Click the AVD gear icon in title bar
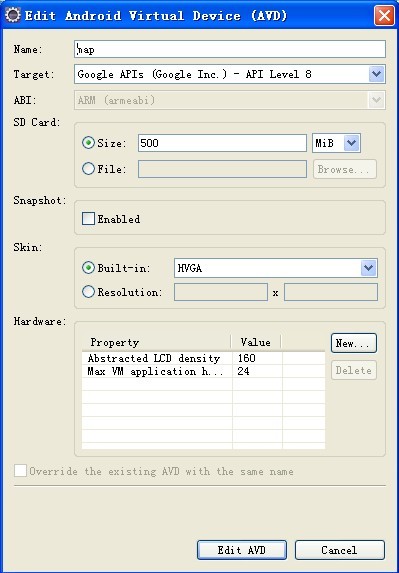This screenshot has height=573, width=399. (13, 15)
